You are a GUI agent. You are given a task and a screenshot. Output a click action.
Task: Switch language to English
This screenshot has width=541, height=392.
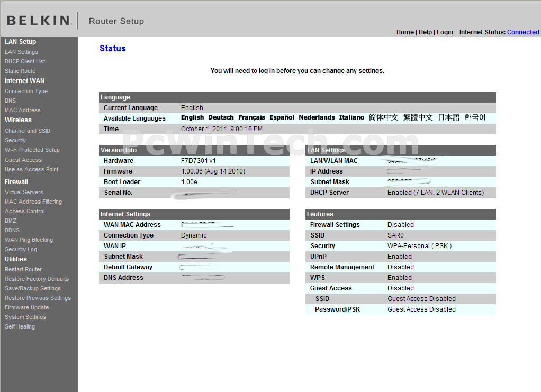coord(193,117)
